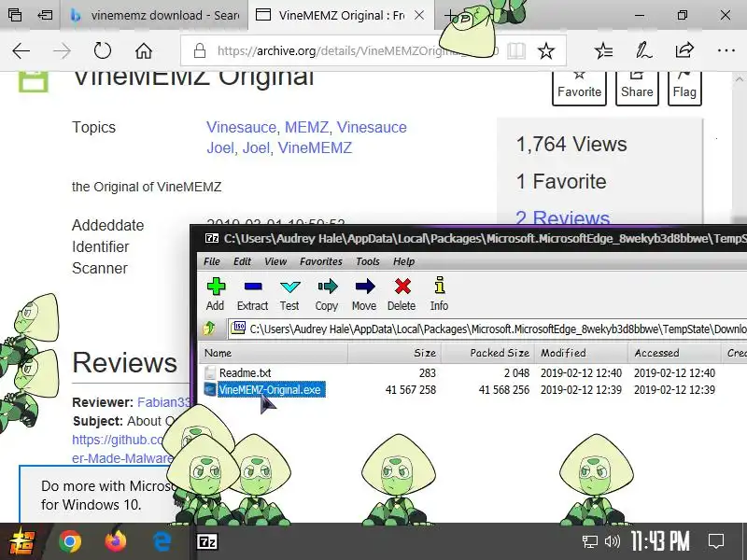
Task: Click the Extract button in 7-Zip
Action: [x=252, y=294]
